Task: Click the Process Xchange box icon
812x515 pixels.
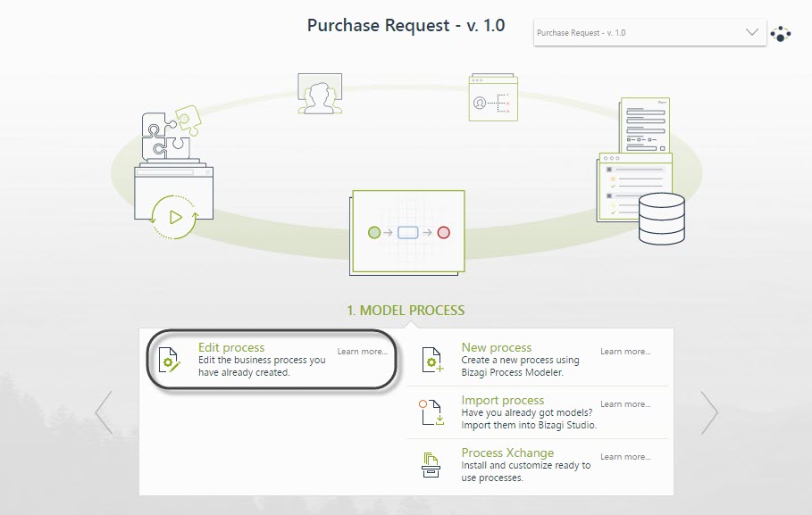Action: (x=431, y=465)
